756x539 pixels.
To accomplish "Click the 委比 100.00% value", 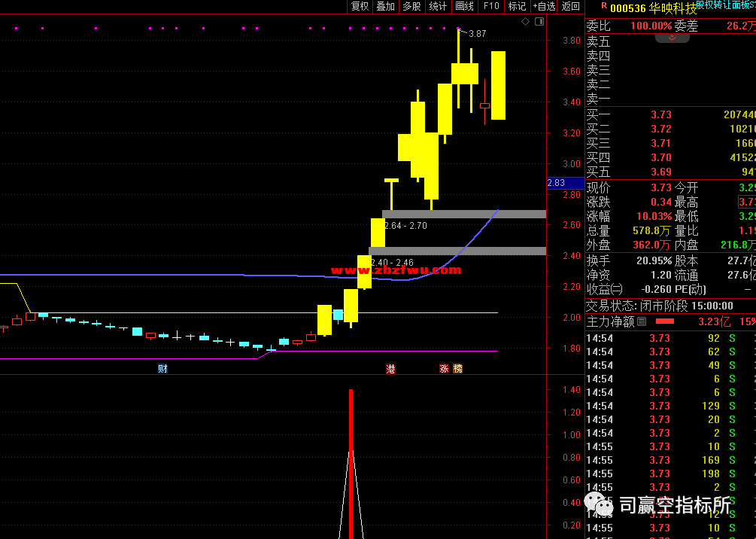I will point(651,26).
